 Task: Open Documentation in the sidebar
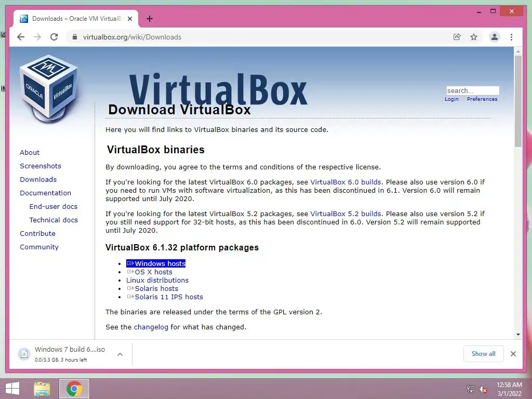(46, 193)
